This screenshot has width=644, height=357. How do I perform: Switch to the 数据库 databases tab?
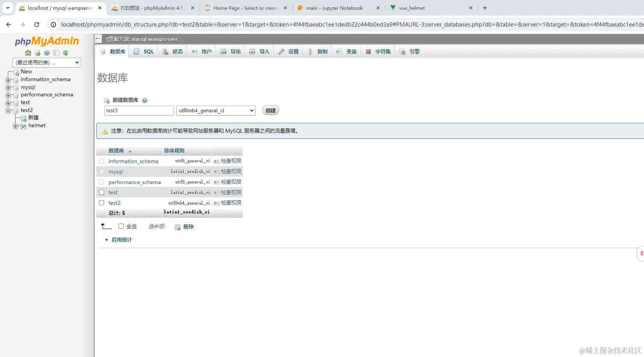113,52
